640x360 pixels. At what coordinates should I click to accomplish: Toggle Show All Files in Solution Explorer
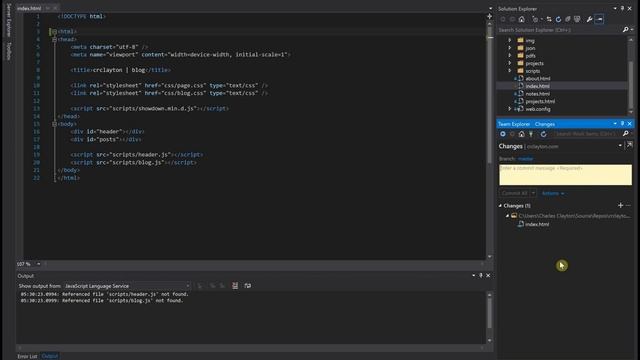click(577, 19)
